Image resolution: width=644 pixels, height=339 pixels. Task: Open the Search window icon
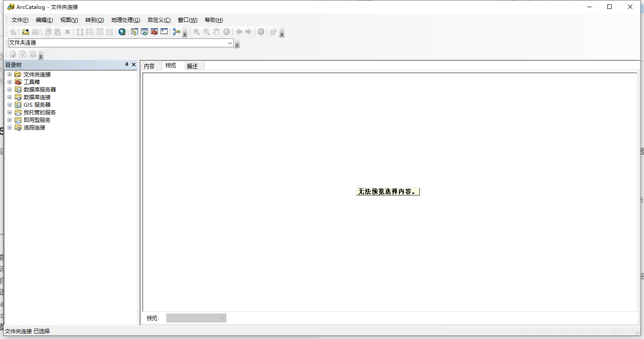point(144,32)
